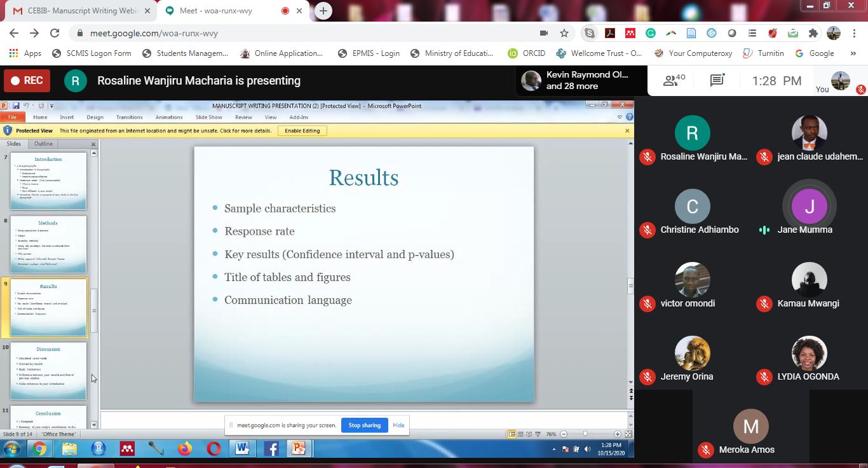This screenshot has width=868, height=468.
Task: Open a new Chrome tab
Action: (323, 11)
